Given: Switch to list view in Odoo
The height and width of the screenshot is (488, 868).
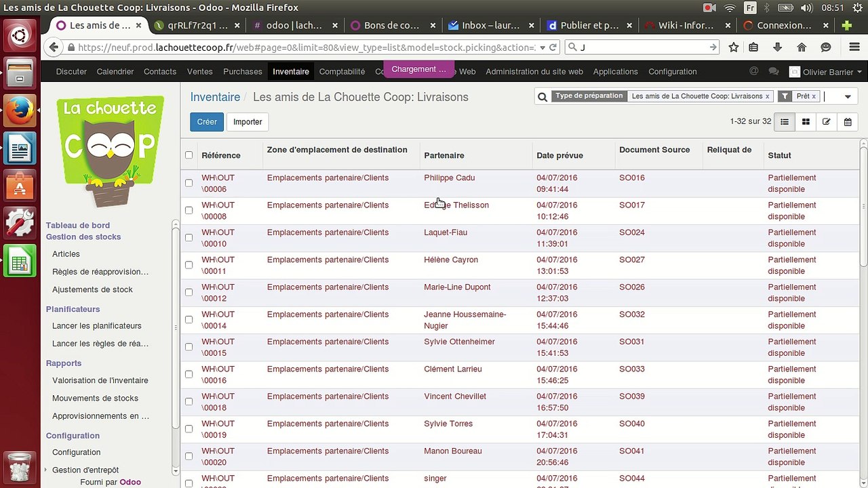Looking at the screenshot, I should [785, 122].
